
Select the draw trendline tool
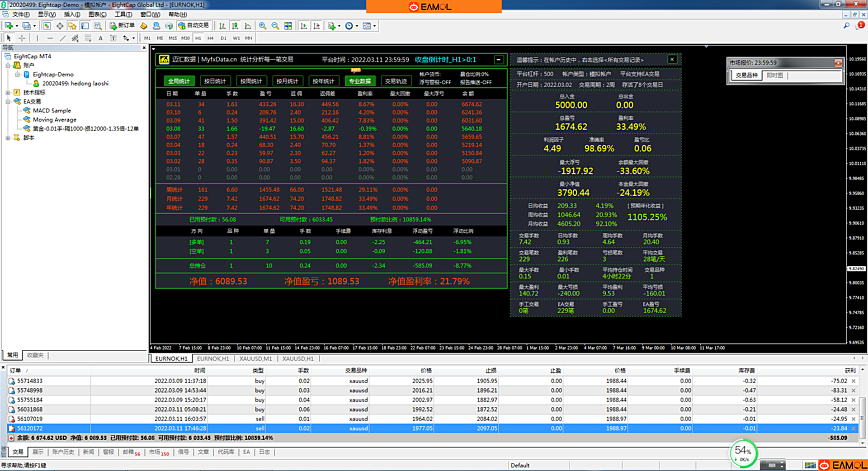coord(63,38)
